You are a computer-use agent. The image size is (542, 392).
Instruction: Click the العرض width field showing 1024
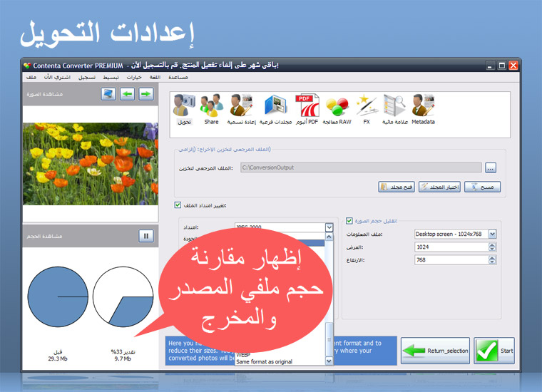tap(451, 247)
